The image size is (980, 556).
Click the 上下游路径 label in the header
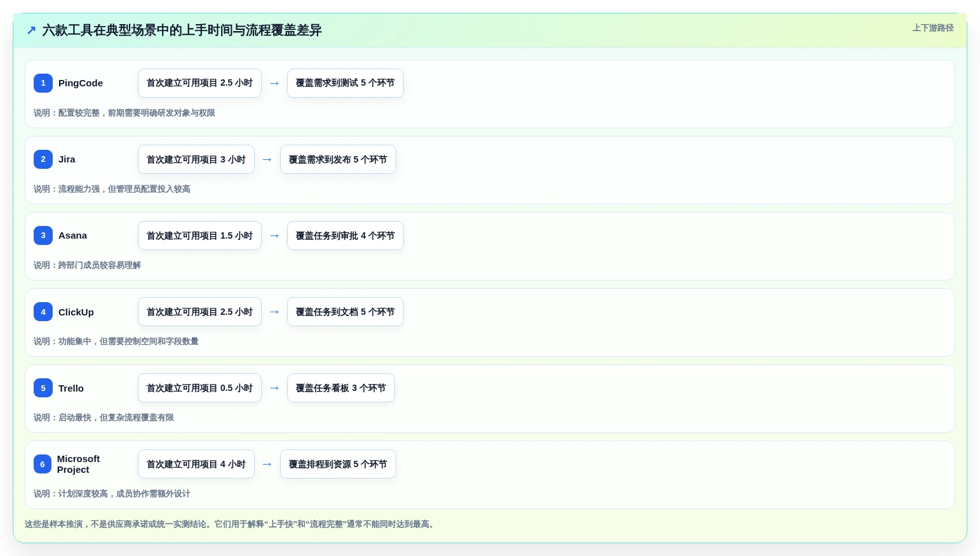click(x=933, y=28)
